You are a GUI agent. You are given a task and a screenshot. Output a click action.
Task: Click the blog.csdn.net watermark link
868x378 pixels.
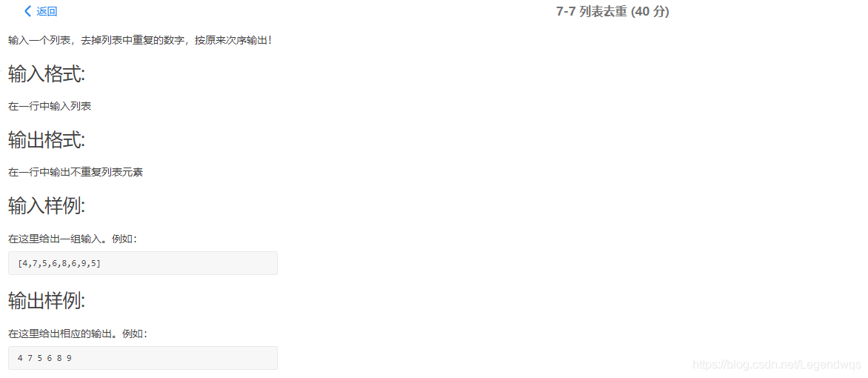click(777, 364)
